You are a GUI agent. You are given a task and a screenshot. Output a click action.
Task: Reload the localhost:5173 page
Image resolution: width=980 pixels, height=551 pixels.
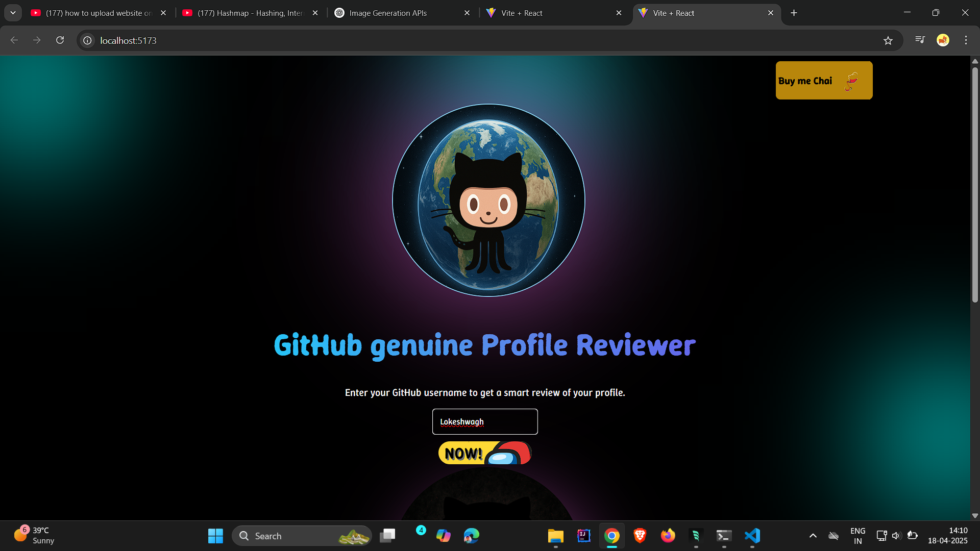(60, 40)
